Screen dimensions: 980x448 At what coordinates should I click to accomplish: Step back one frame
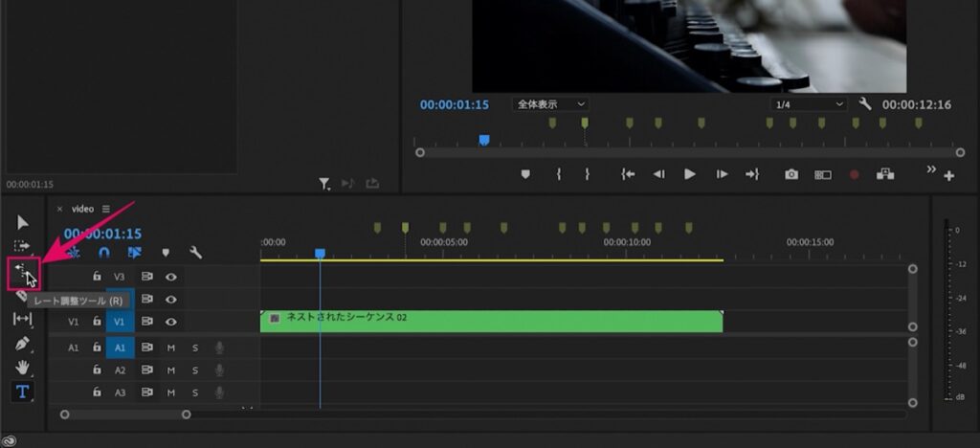[658, 175]
